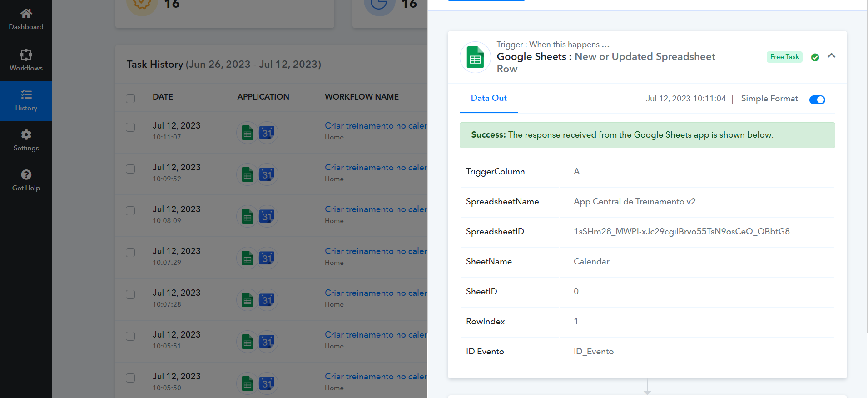Screen dimensions: 868x398
Task: Click Google Sheets icon in 10:07:28 row
Action: (x=248, y=300)
